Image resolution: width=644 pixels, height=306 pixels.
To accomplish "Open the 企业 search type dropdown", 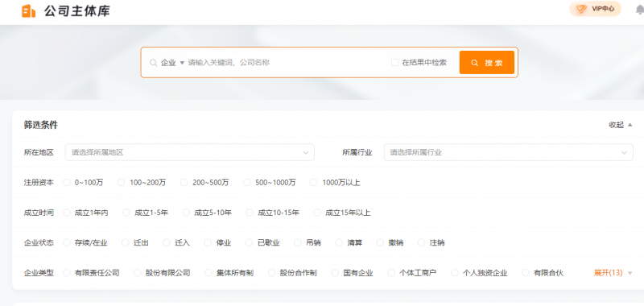I will [173, 63].
